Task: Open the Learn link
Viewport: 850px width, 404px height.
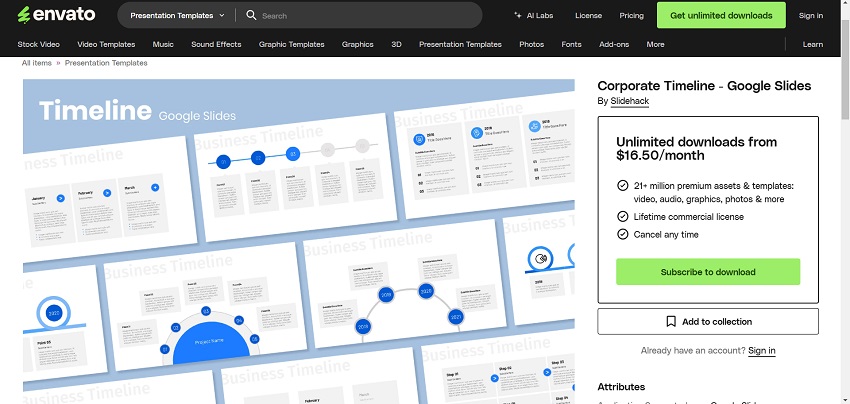Action: (x=813, y=44)
